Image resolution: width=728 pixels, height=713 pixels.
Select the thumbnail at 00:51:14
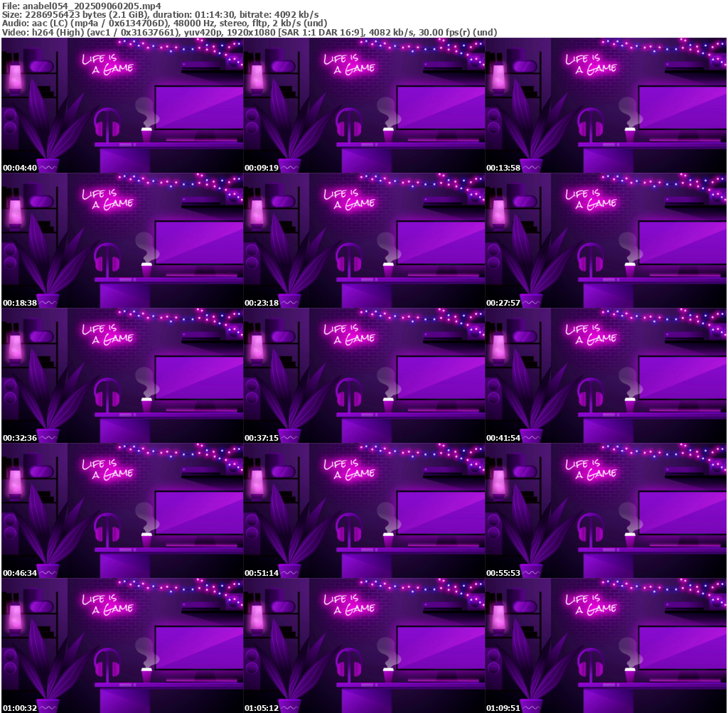(x=364, y=510)
